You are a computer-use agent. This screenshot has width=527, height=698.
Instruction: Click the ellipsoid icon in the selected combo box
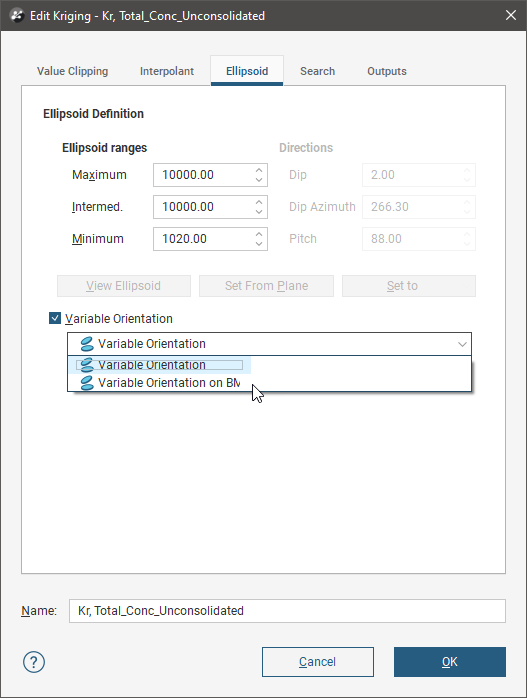pos(87,344)
